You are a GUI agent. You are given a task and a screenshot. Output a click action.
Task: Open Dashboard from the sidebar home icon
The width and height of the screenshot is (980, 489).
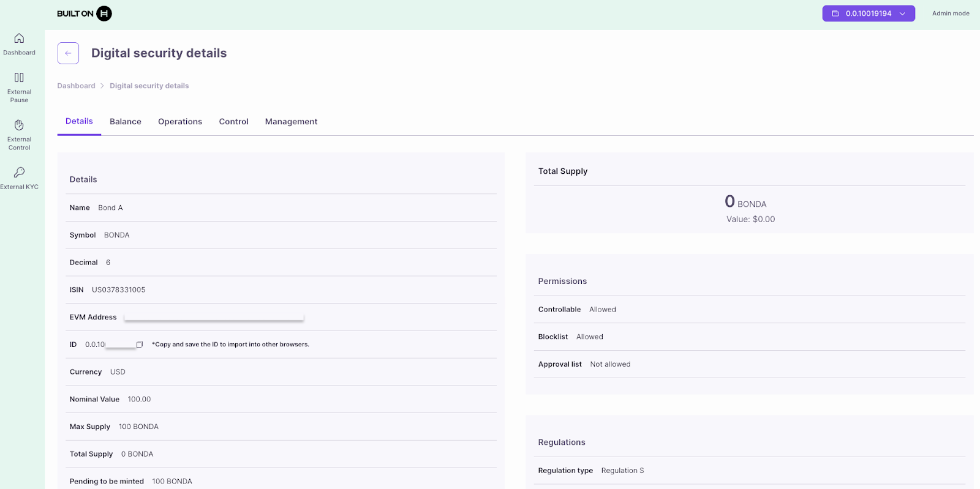[19, 39]
